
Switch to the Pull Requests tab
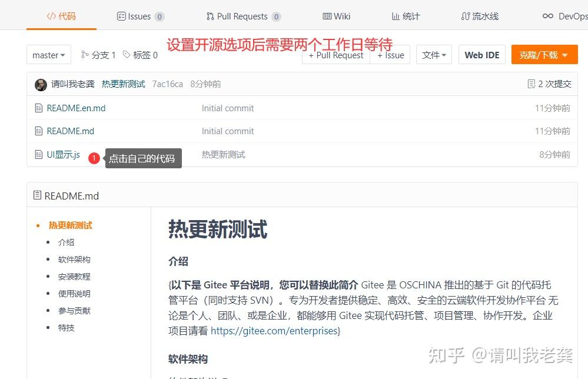(x=243, y=16)
